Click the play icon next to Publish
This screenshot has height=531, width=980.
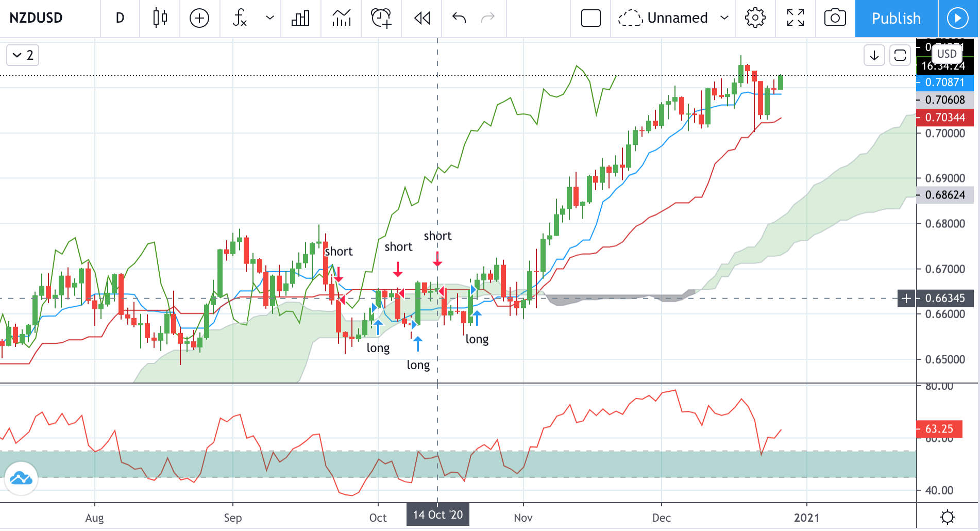click(958, 19)
